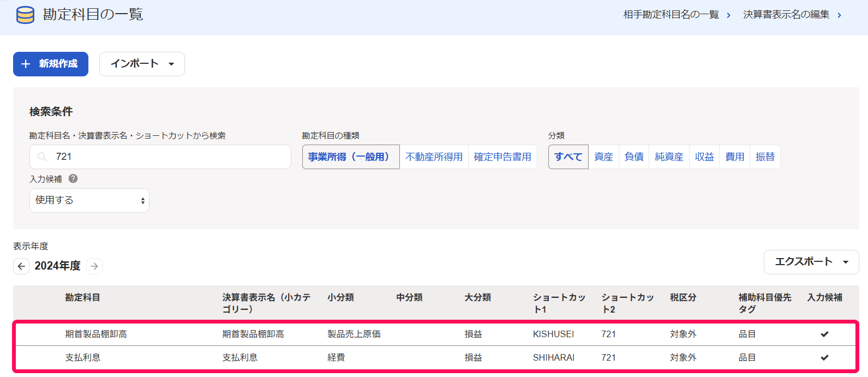Viewport: 868px width, 377px height.
Task: Filter category by 収益
Action: click(x=704, y=157)
